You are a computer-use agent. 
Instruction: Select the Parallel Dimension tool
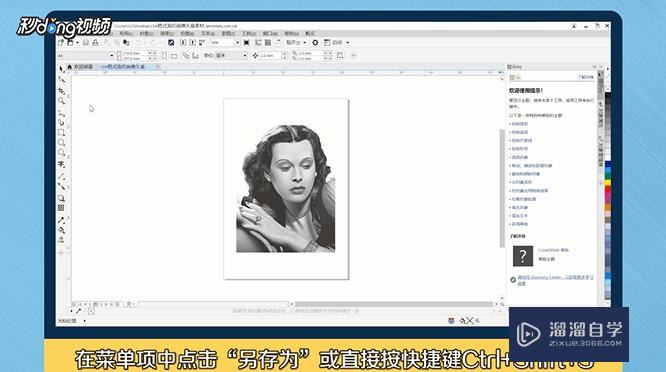pyautogui.click(x=61, y=176)
